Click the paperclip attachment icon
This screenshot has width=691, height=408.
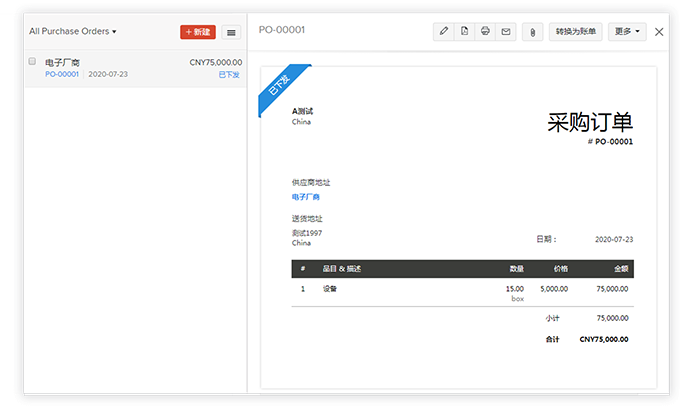[533, 32]
